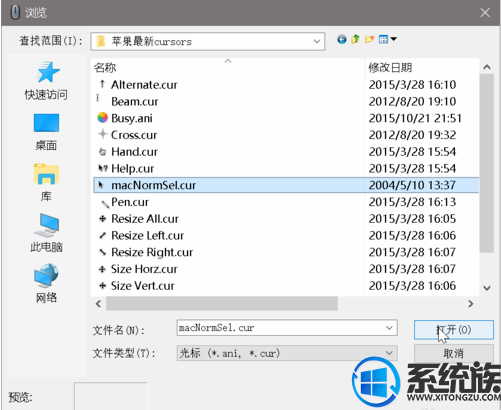Open the Network globe icon

tap(46, 276)
